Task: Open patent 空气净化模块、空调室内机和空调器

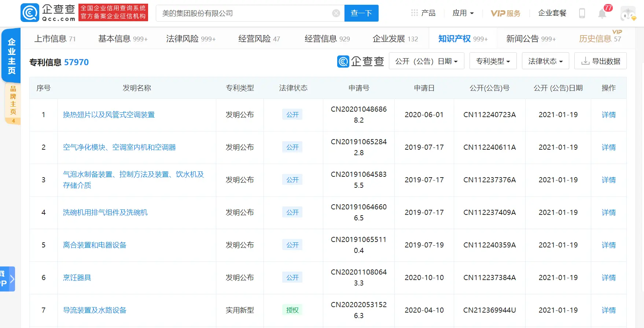Action: pyautogui.click(x=119, y=147)
